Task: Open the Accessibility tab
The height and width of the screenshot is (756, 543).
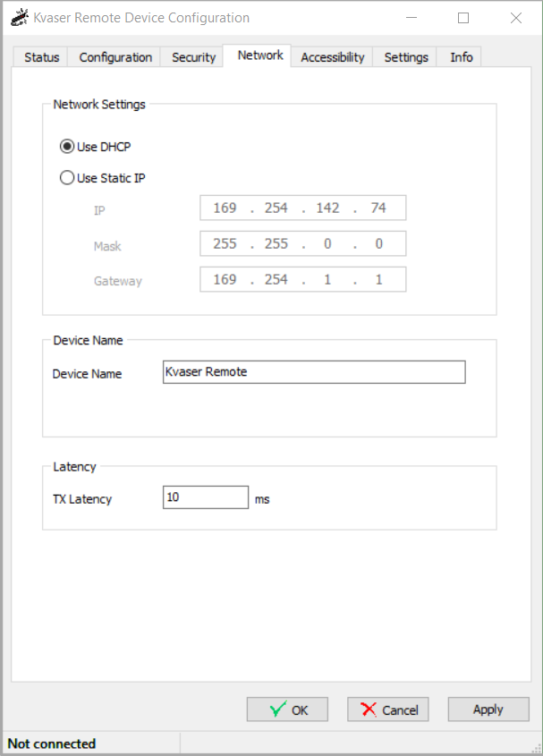Action: (x=332, y=57)
